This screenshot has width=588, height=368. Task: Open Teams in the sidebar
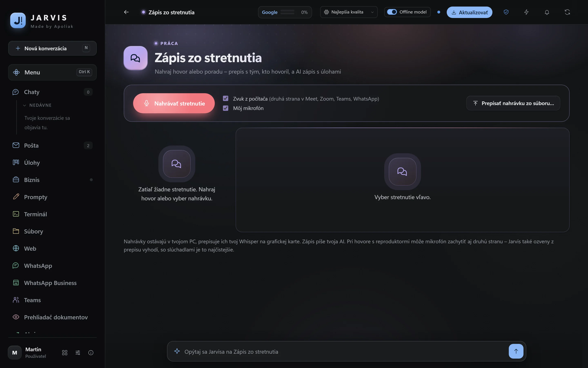pyautogui.click(x=52, y=300)
